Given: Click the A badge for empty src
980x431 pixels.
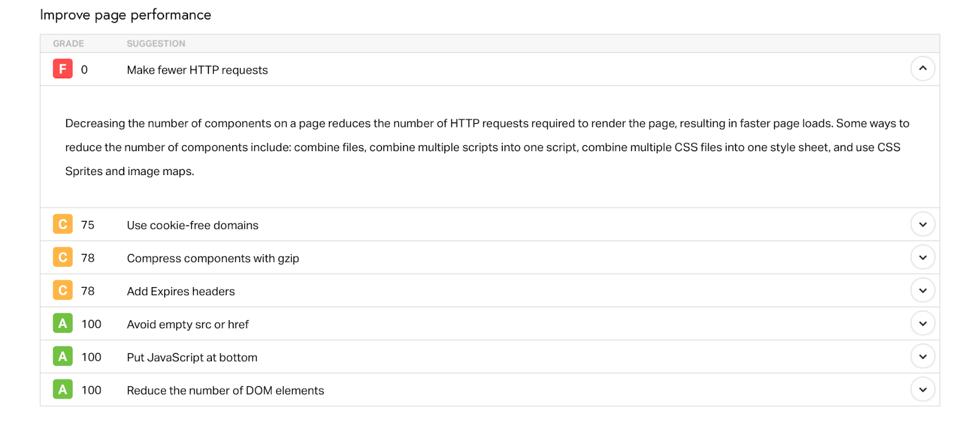Looking at the screenshot, I should click(62, 323).
